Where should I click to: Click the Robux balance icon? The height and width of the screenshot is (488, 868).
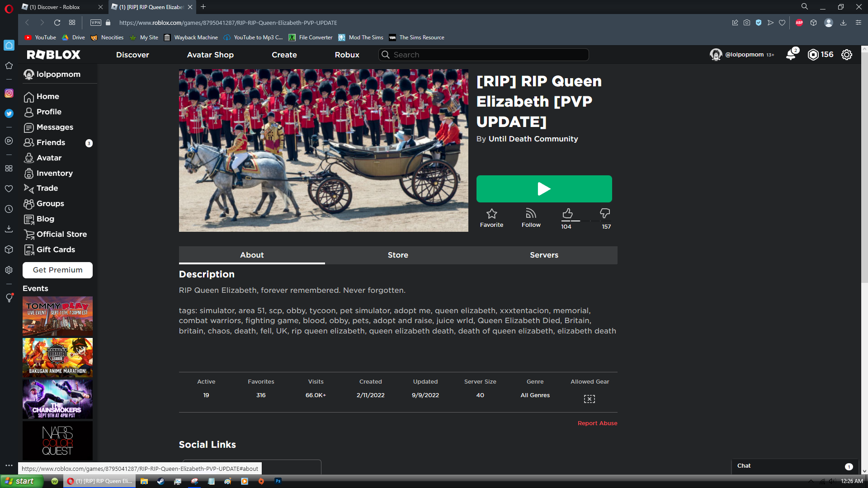(813, 55)
